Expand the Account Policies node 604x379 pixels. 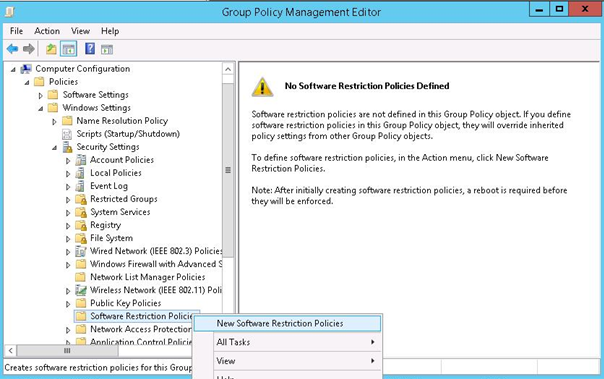pyautogui.click(x=68, y=161)
